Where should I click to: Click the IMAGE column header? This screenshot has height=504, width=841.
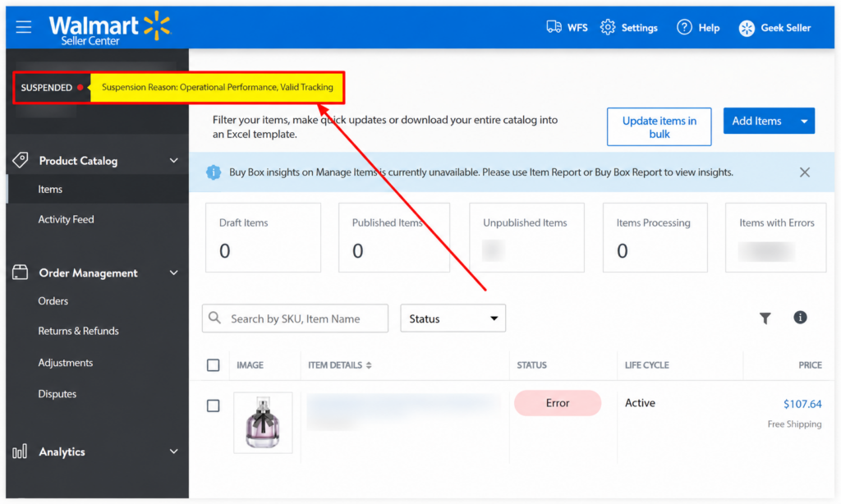(250, 365)
